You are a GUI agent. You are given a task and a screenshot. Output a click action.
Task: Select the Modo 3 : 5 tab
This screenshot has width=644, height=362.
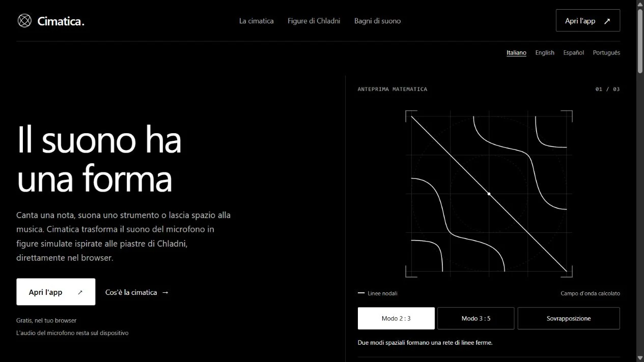(476, 318)
